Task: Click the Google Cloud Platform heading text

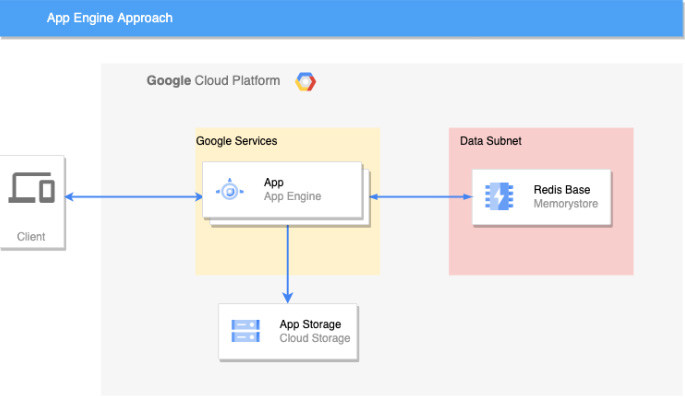Action: (x=213, y=81)
